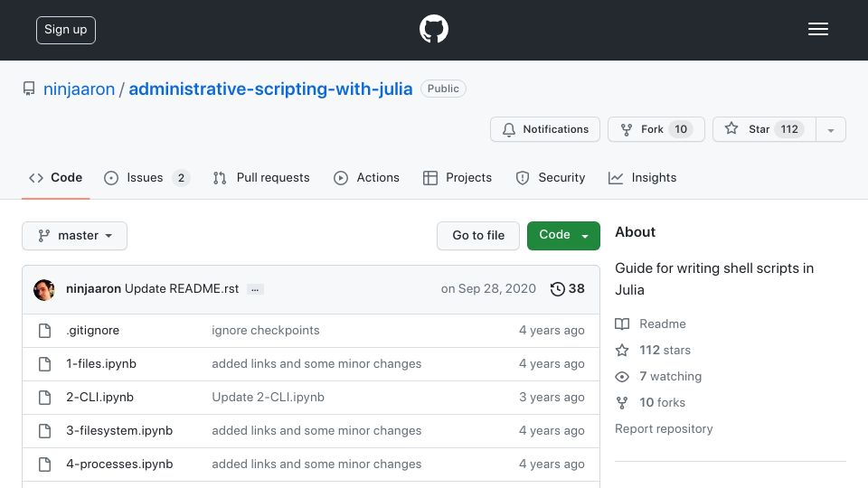Open 2-CLI.ipynb notebook

click(99, 398)
